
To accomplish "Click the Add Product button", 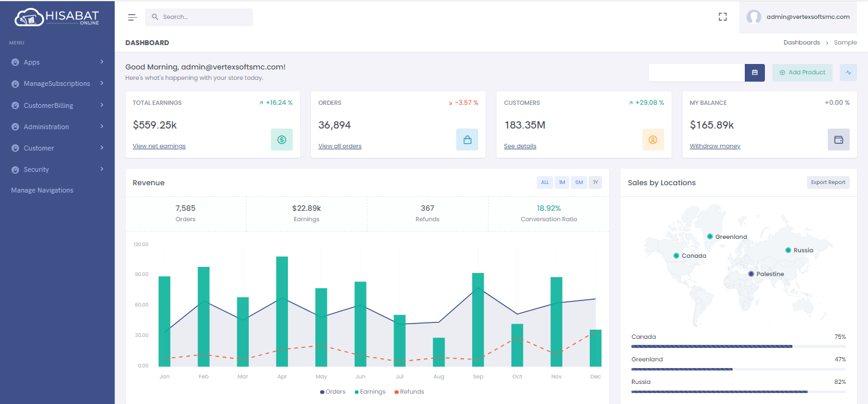I will click(802, 73).
